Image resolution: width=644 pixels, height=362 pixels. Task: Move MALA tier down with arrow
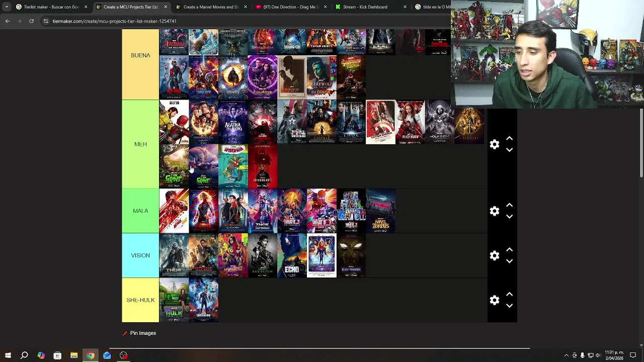pos(509,217)
